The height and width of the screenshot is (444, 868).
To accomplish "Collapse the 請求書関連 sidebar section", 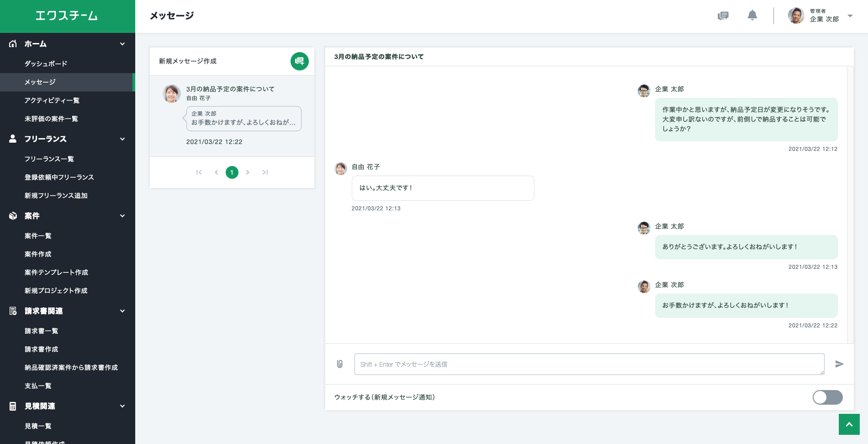I will point(122,311).
